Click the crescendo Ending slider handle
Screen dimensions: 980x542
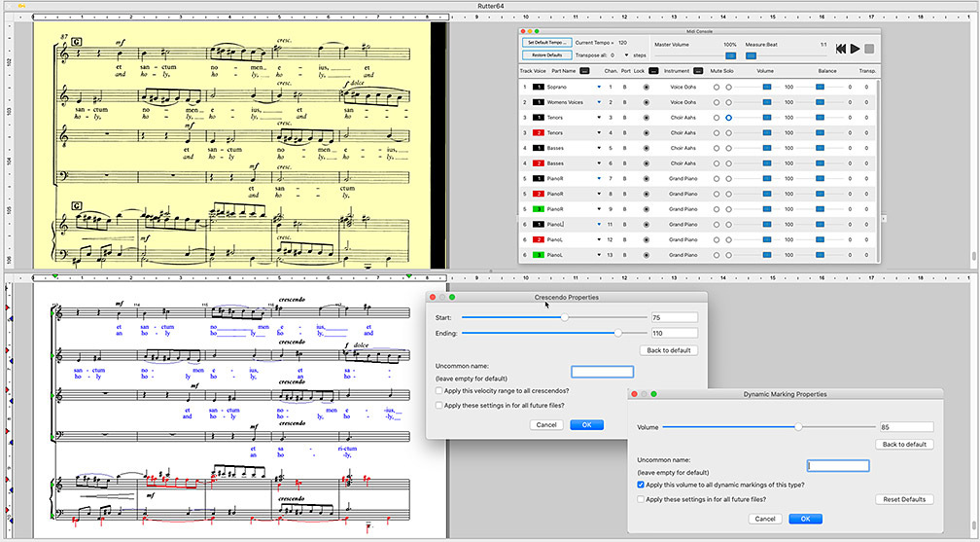618,333
